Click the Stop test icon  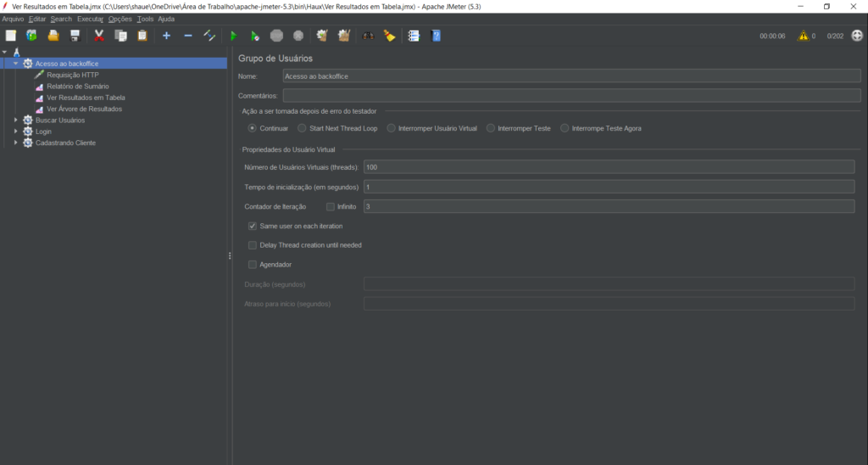[276, 36]
